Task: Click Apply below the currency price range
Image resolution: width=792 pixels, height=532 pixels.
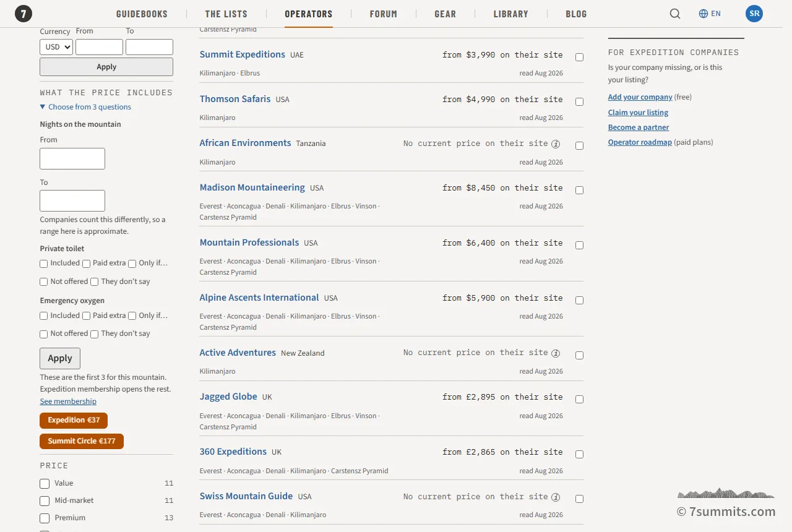Action: tap(106, 67)
